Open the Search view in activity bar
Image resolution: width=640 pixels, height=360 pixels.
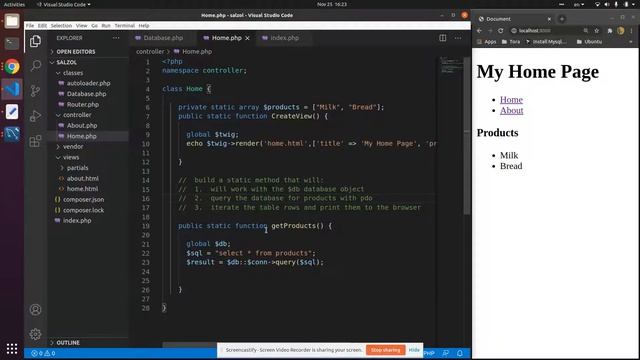36,66
